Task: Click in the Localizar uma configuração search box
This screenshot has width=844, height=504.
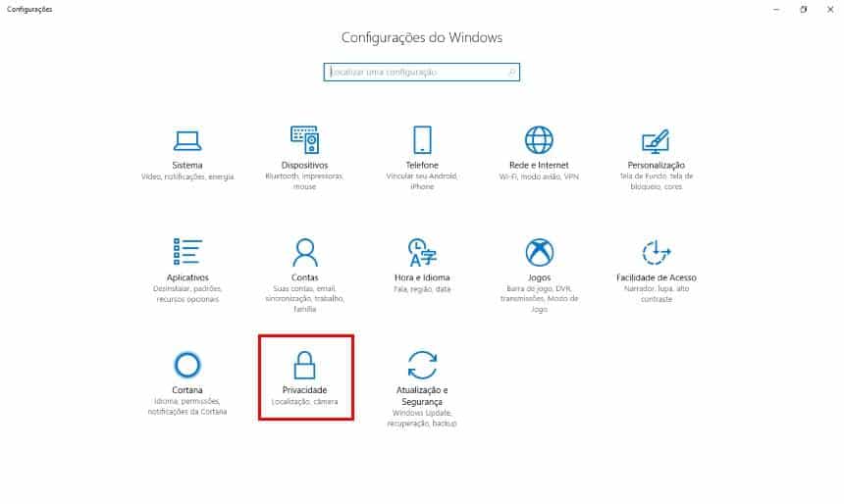Action: pyautogui.click(x=421, y=73)
